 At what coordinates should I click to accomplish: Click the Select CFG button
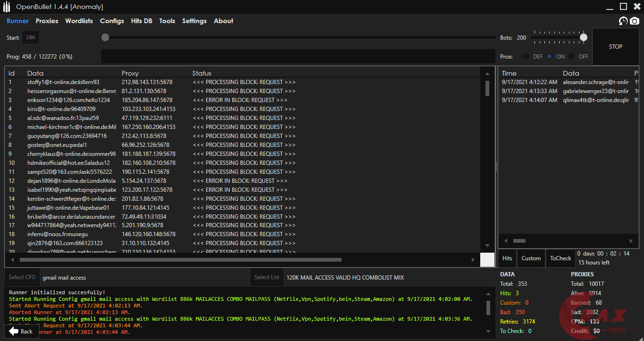pyautogui.click(x=22, y=277)
